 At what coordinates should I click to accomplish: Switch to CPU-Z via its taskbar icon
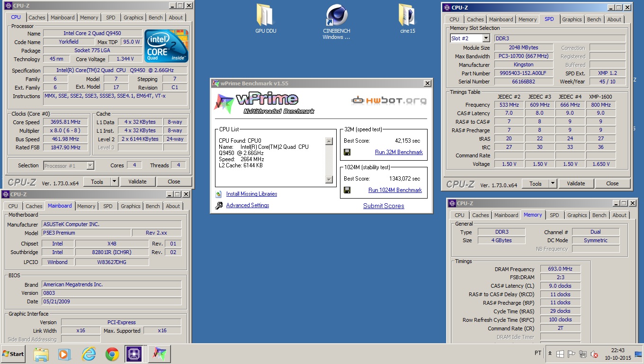click(x=134, y=354)
